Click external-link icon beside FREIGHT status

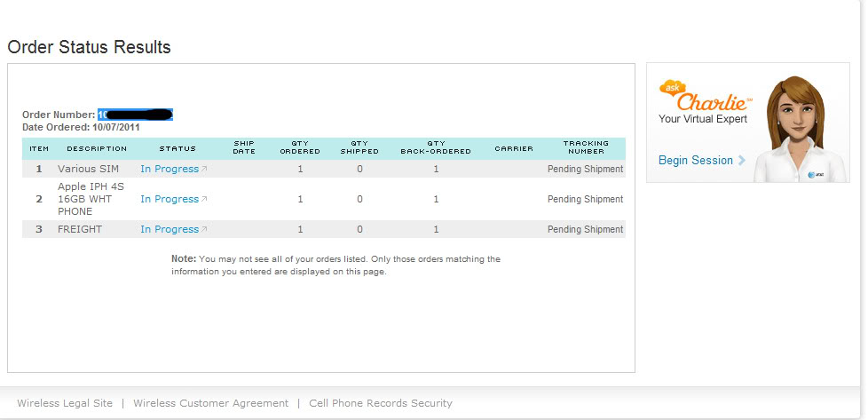[204, 229]
